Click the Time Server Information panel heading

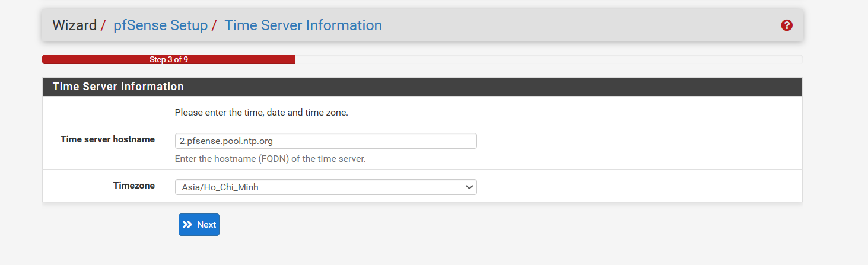click(x=118, y=87)
